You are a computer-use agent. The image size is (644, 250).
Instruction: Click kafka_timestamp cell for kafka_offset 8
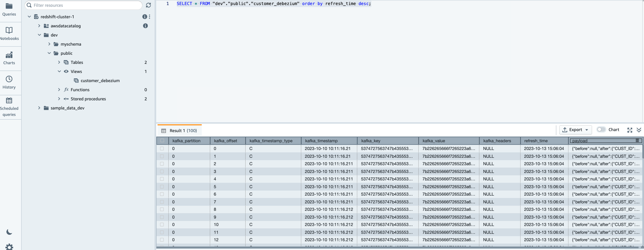329,209
